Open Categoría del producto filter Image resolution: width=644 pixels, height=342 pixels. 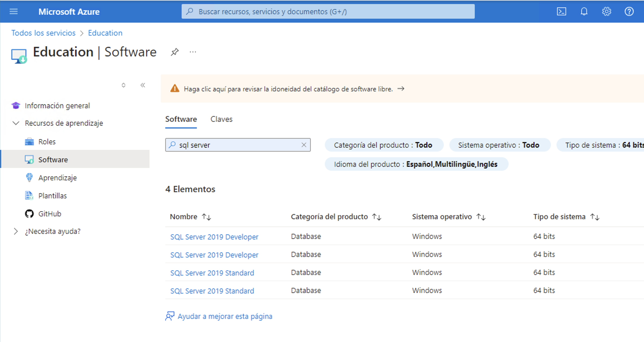(384, 145)
